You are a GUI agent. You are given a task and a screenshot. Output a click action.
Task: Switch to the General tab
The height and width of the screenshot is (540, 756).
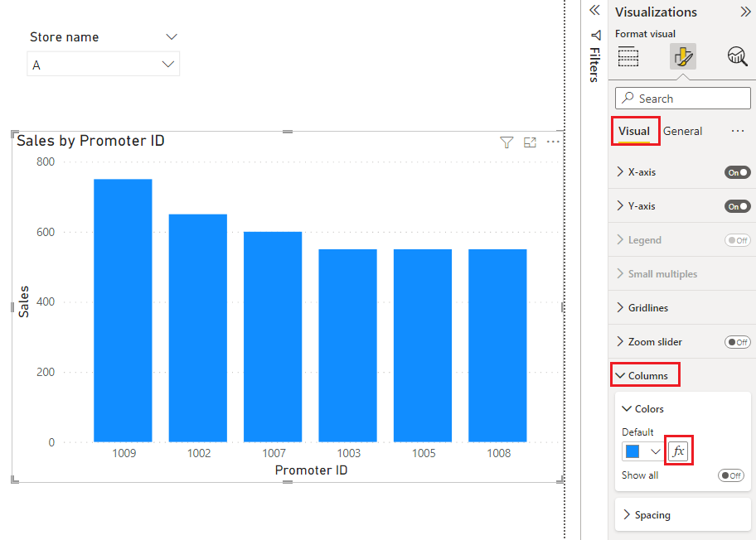pos(682,131)
